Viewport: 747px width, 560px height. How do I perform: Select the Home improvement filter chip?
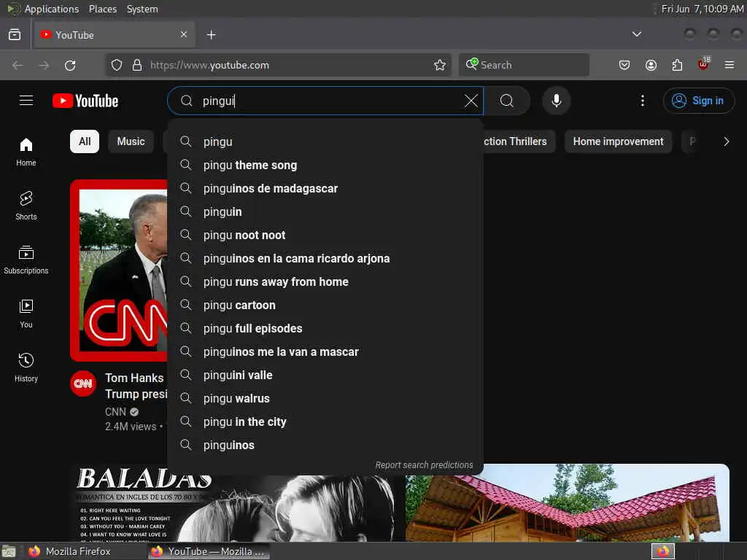[618, 141]
